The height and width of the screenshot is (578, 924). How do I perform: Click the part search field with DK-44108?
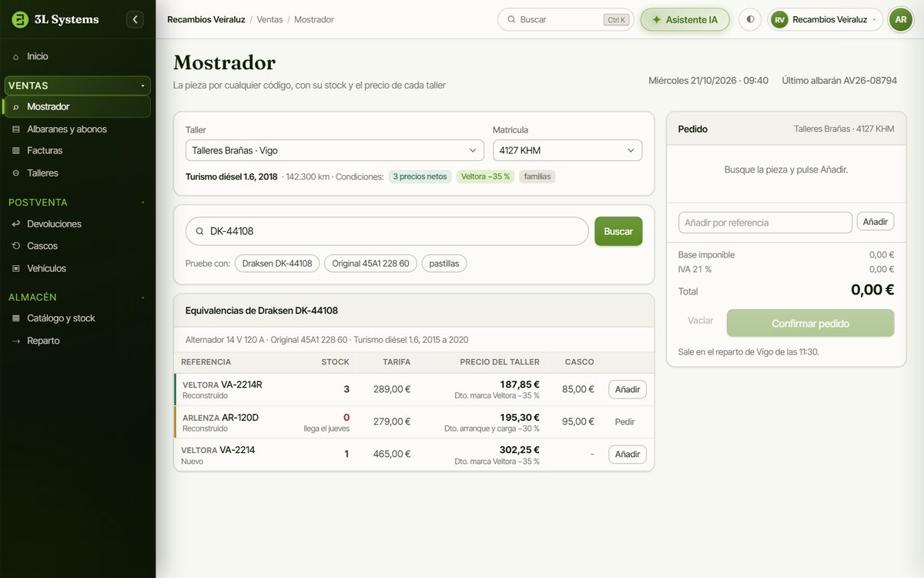pos(387,231)
